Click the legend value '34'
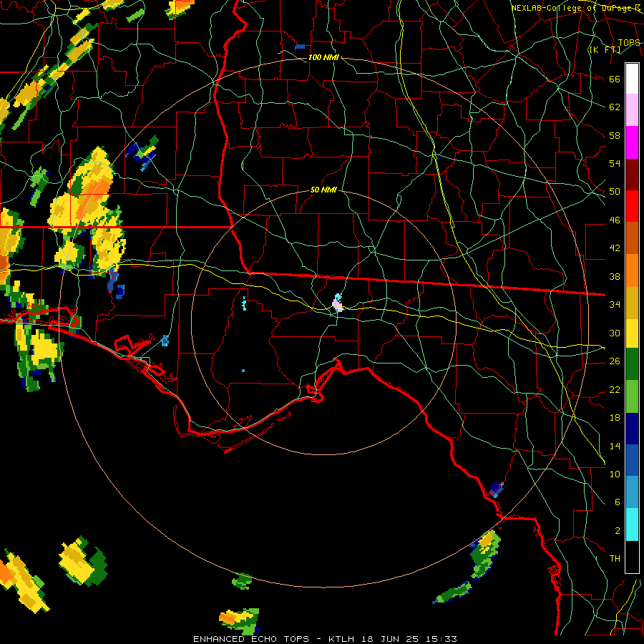The width and height of the screenshot is (644, 644). pyautogui.click(x=615, y=305)
